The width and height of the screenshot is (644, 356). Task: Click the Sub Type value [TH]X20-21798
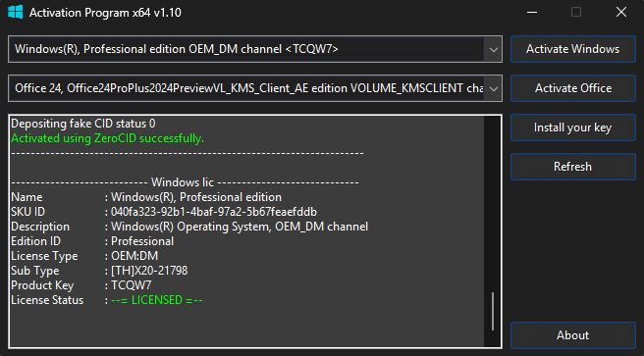point(149,271)
